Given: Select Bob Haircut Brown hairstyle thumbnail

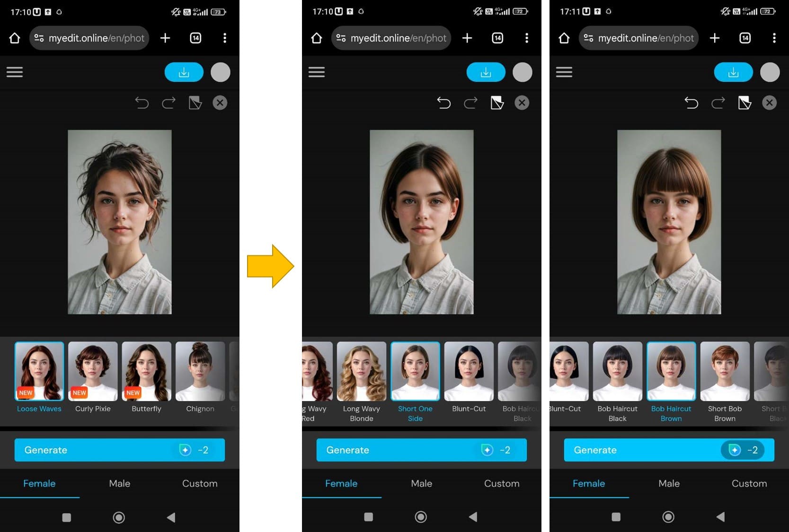Looking at the screenshot, I should tap(671, 371).
